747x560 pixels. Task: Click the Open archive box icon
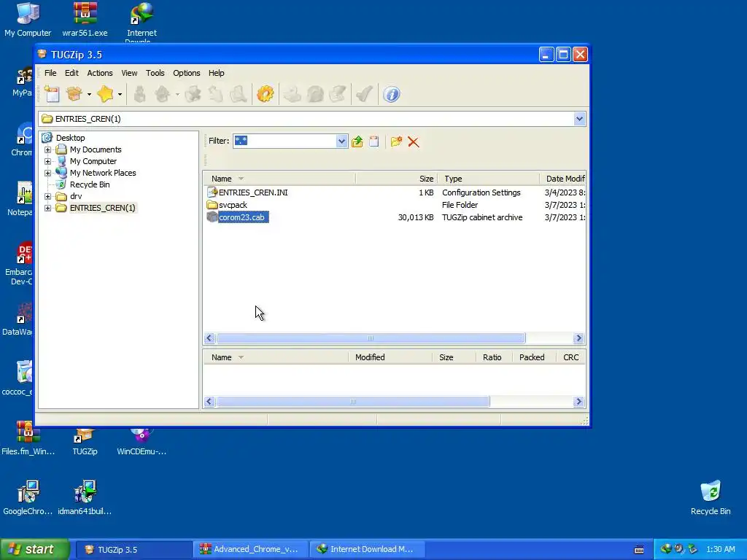tap(74, 94)
